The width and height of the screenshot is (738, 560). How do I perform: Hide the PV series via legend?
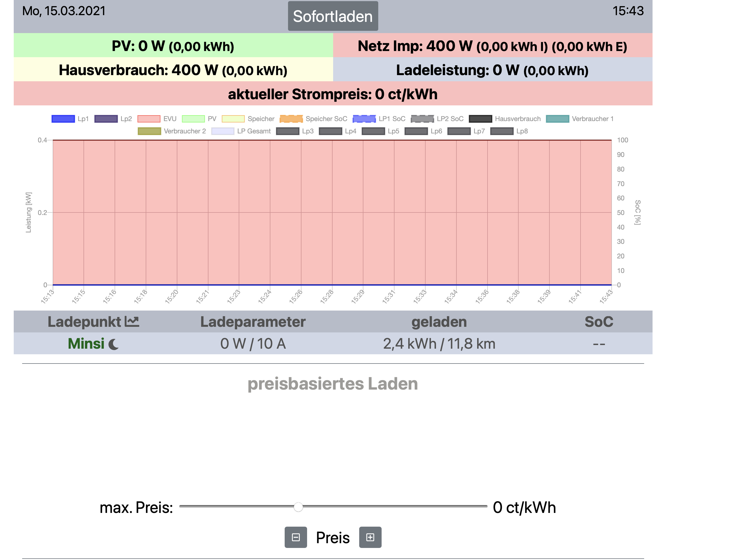click(x=193, y=119)
